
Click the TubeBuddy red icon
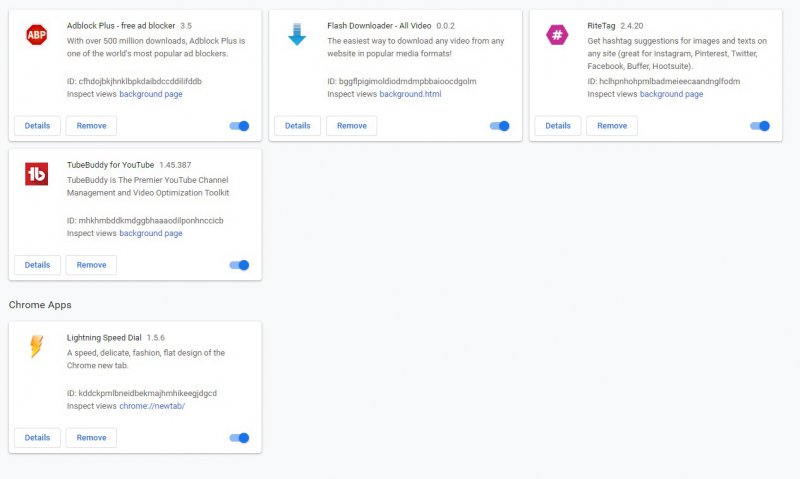point(36,174)
